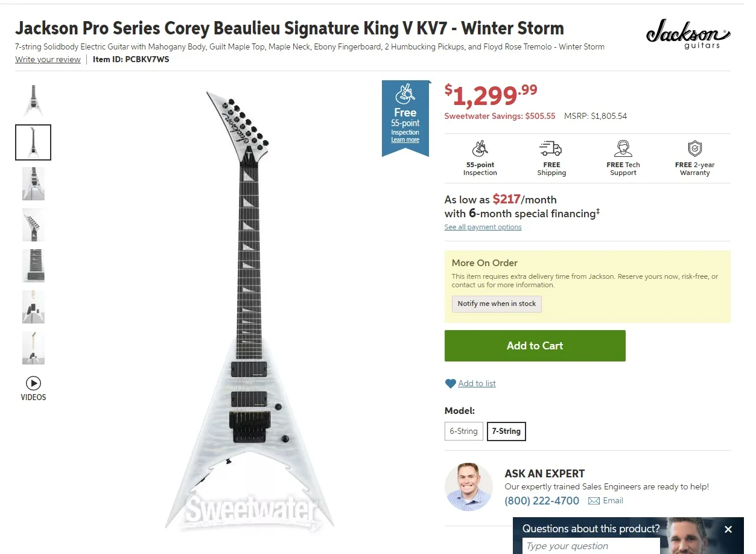
Task: Open the See all payment options link
Action: pyautogui.click(x=483, y=228)
